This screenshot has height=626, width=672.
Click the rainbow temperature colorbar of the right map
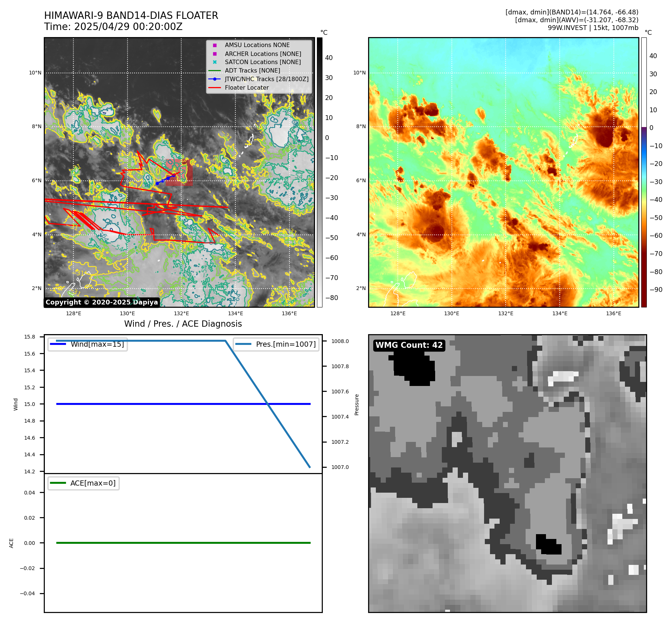point(644,172)
